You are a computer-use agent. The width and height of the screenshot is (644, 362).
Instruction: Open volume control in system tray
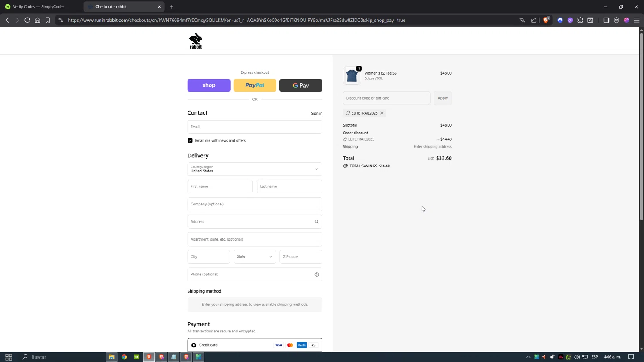click(x=577, y=357)
